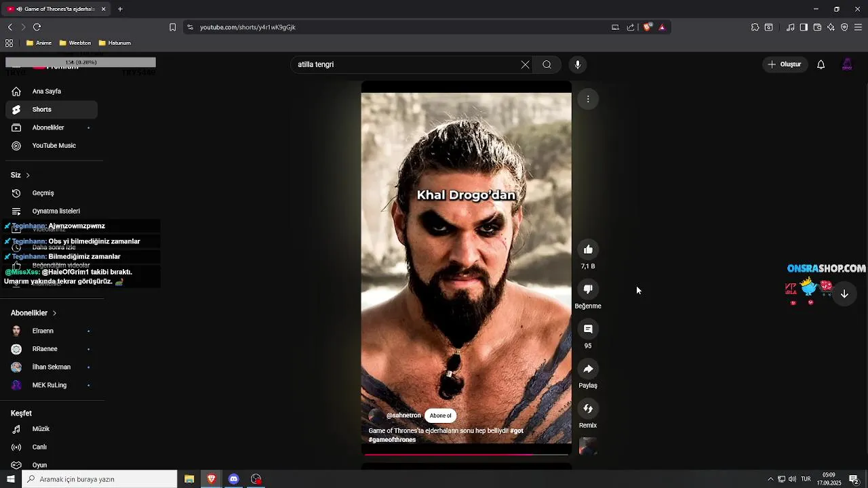The image size is (868, 488).
Task: Open the Remix option
Action: tap(588, 409)
